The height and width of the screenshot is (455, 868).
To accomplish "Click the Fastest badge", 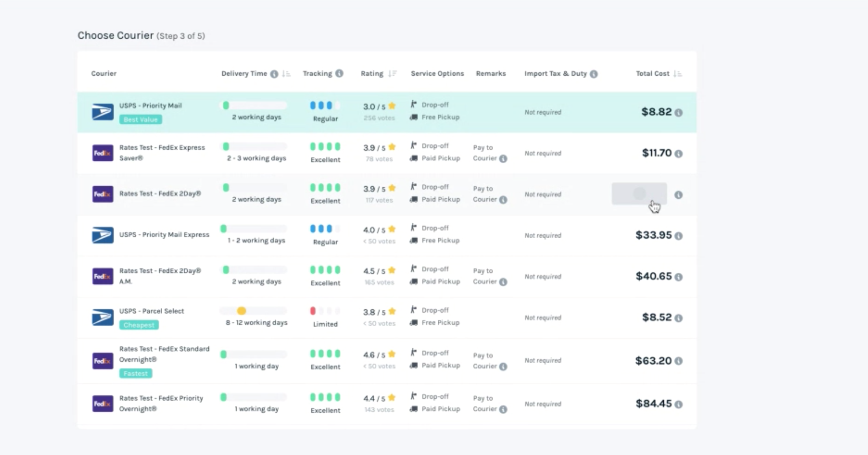I will pos(135,374).
